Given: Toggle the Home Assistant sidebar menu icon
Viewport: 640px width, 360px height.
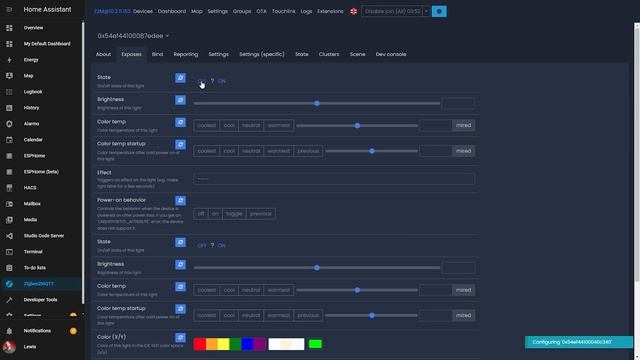Looking at the screenshot, I should click(9, 9).
